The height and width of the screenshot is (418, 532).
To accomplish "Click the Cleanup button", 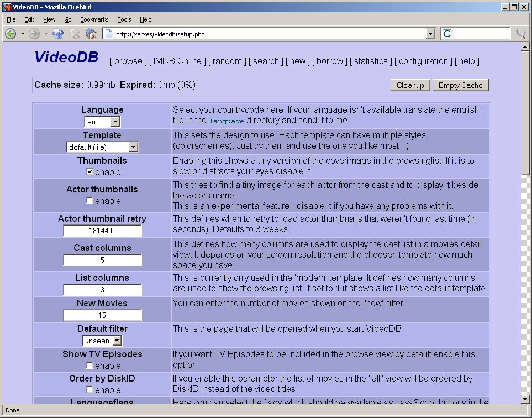I will [410, 85].
